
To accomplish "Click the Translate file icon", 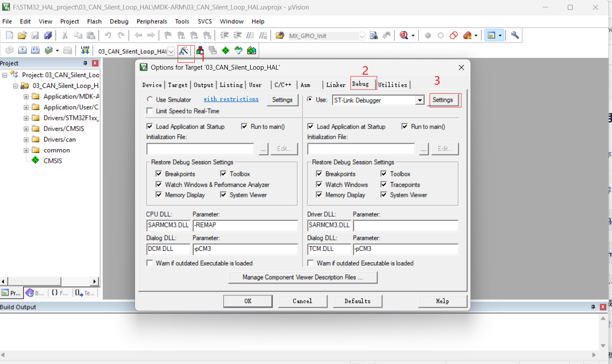I will (x=9, y=51).
